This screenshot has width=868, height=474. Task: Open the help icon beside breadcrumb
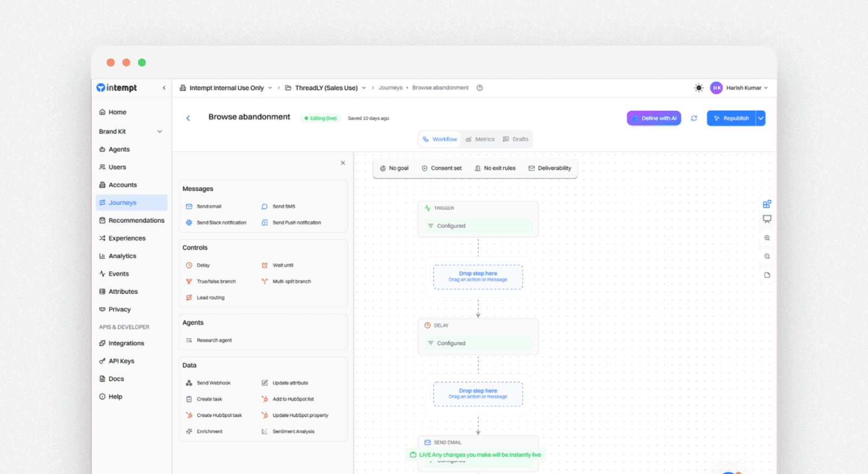480,88
